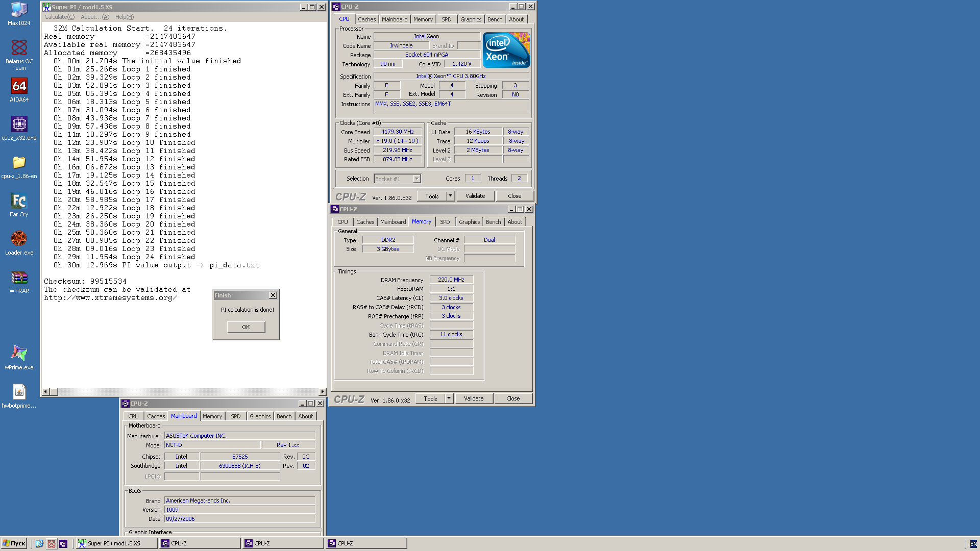Activate first CPU-Z taskbar button
980x551 pixels.
click(x=200, y=543)
